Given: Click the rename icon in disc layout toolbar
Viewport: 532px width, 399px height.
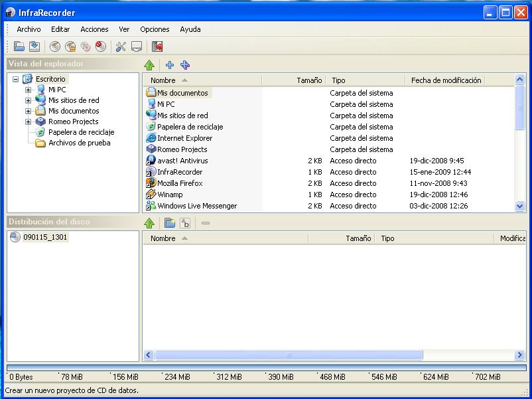Looking at the screenshot, I should point(185,223).
